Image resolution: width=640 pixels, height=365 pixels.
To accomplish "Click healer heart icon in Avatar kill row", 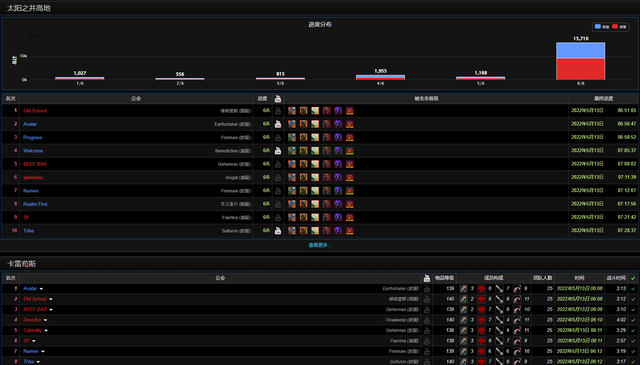I will [482, 289].
